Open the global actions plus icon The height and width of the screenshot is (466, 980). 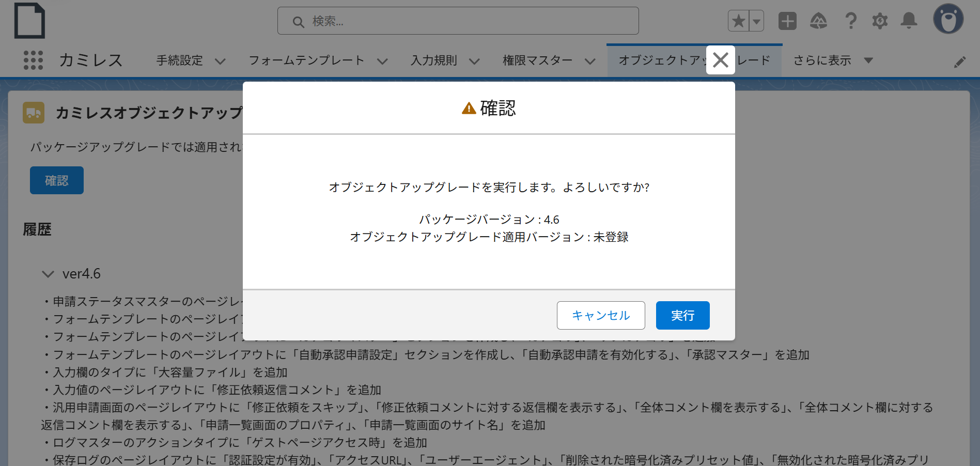coord(787,21)
